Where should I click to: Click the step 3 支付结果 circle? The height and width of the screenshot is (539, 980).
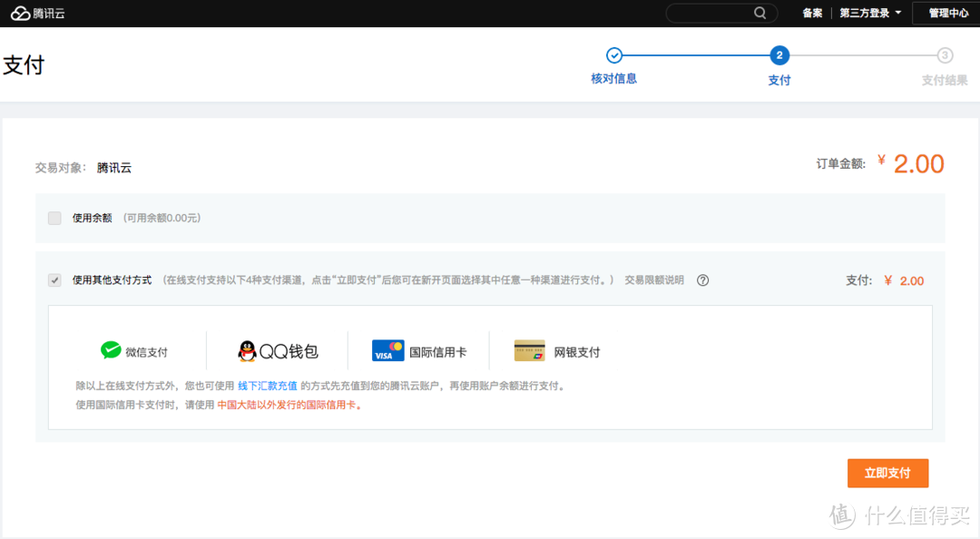coord(945,55)
